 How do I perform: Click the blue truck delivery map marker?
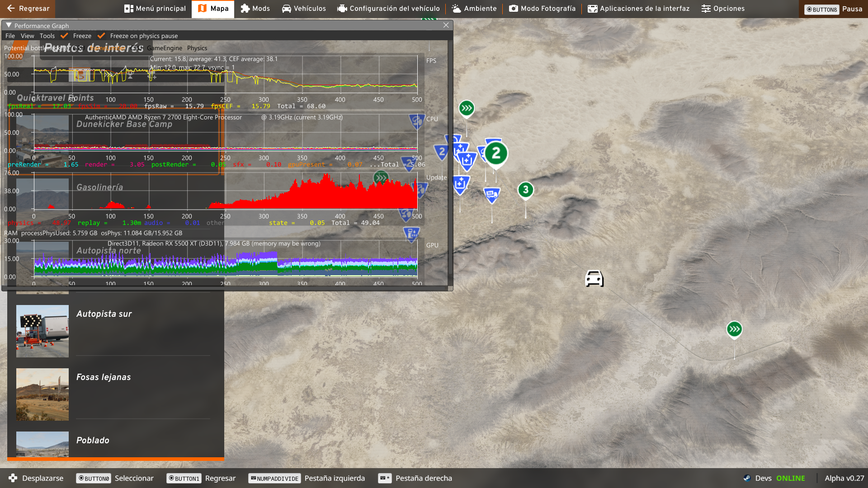pyautogui.click(x=492, y=195)
